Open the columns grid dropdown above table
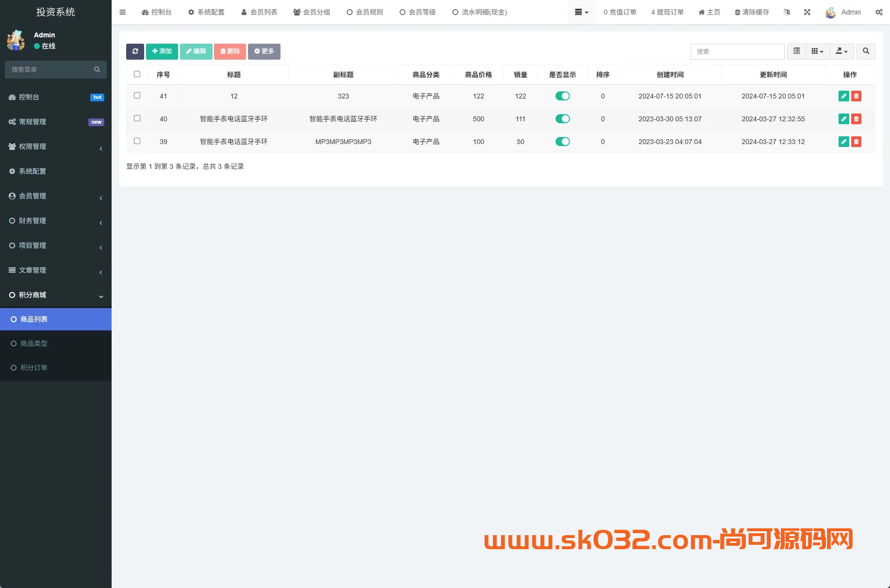 point(817,51)
